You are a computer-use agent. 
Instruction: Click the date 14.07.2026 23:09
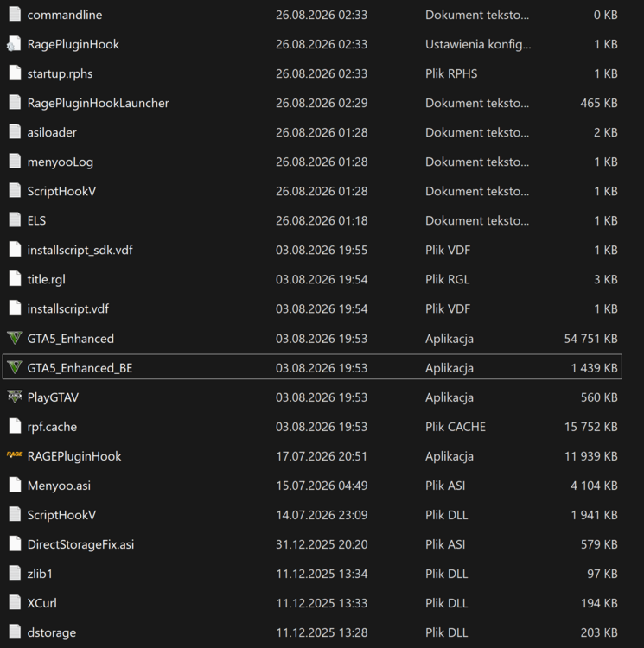point(322,515)
